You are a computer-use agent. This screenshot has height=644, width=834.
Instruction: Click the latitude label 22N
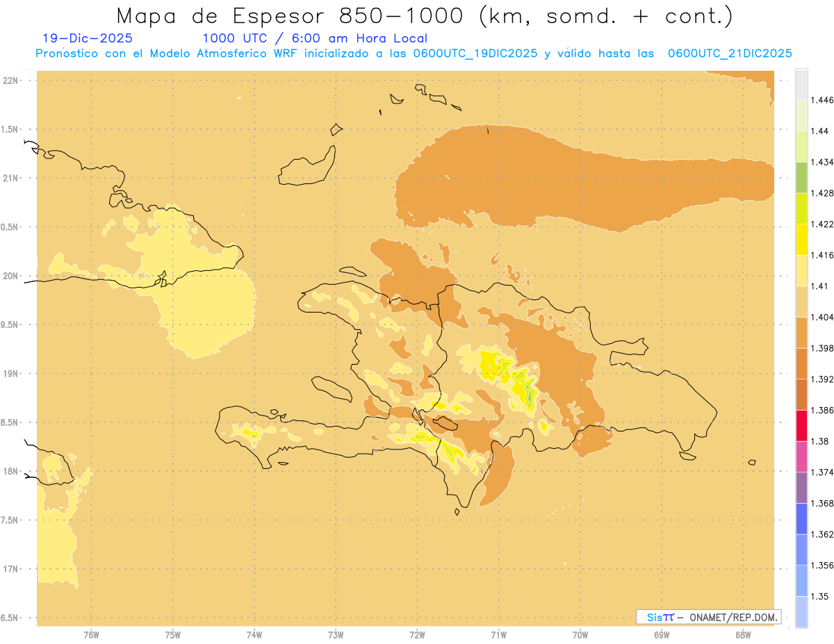[x=10, y=81]
